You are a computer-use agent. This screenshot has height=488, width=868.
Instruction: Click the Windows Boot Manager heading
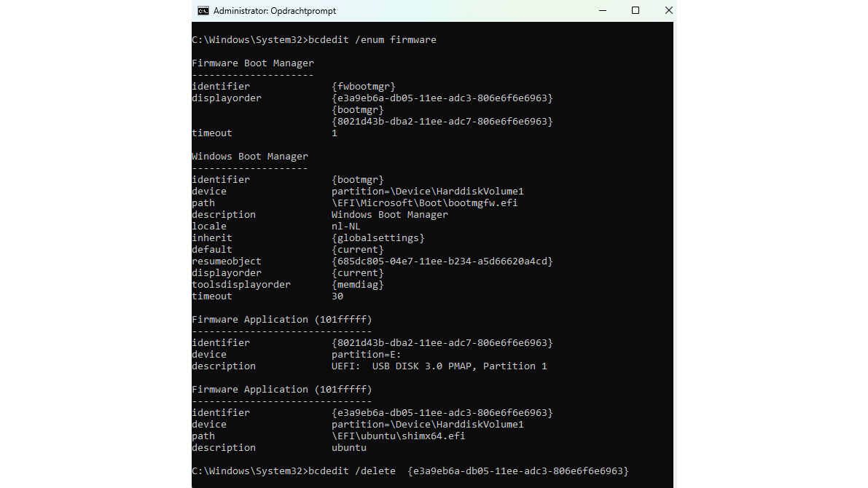(249, 156)
